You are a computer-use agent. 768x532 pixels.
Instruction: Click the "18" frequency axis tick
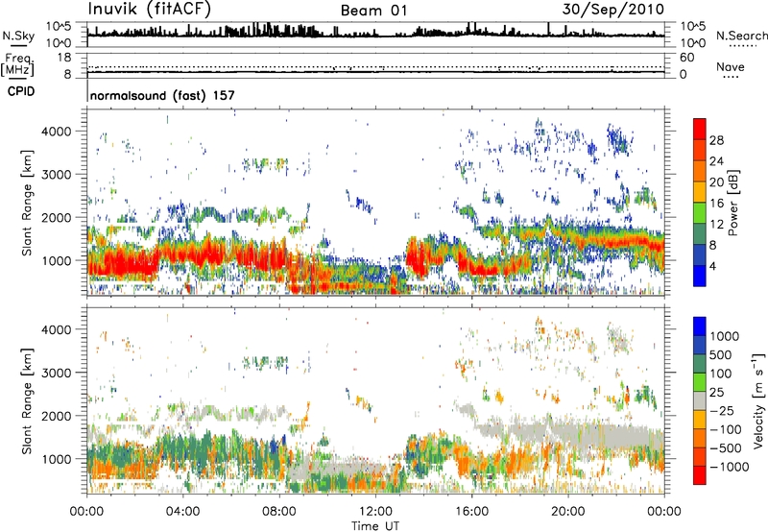point(64,58)
